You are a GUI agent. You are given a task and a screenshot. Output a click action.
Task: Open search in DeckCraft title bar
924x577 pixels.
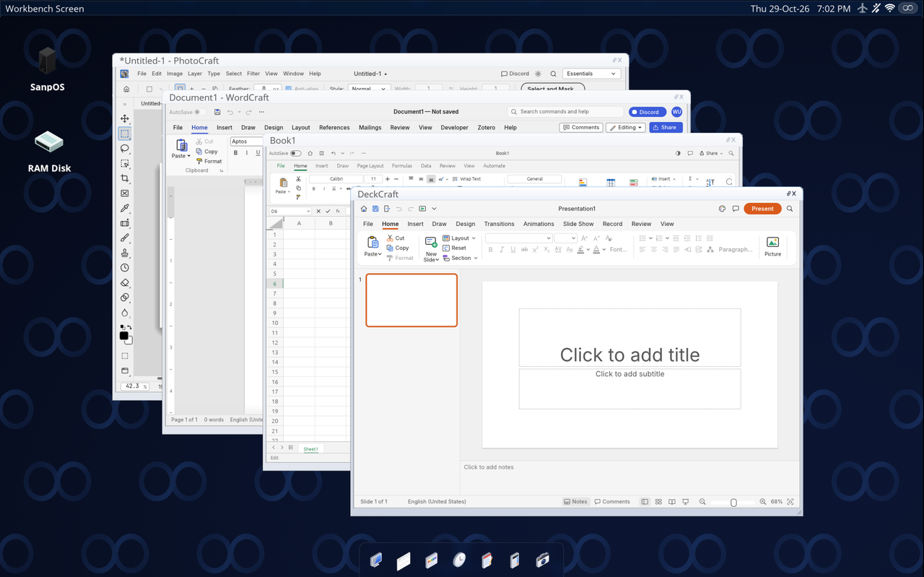click(x=790, y=209)
